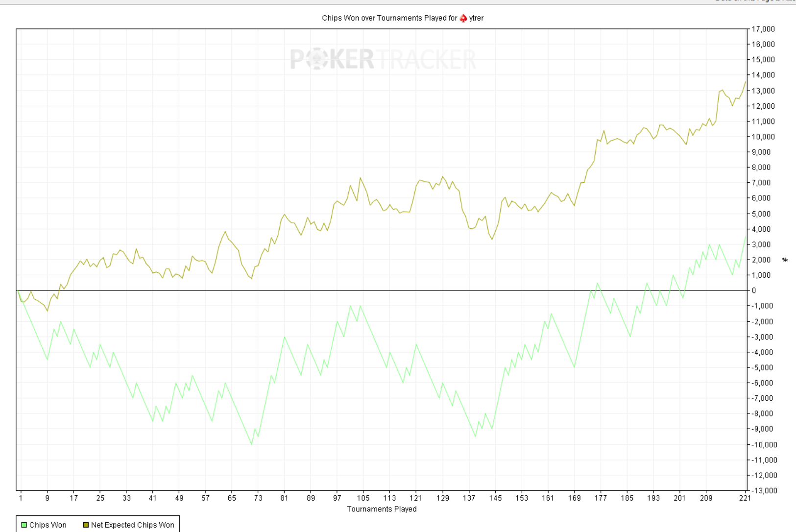796x532 pixels.
Task: Click x-axis tick label "105"
Action: click(x=363, y=498)
